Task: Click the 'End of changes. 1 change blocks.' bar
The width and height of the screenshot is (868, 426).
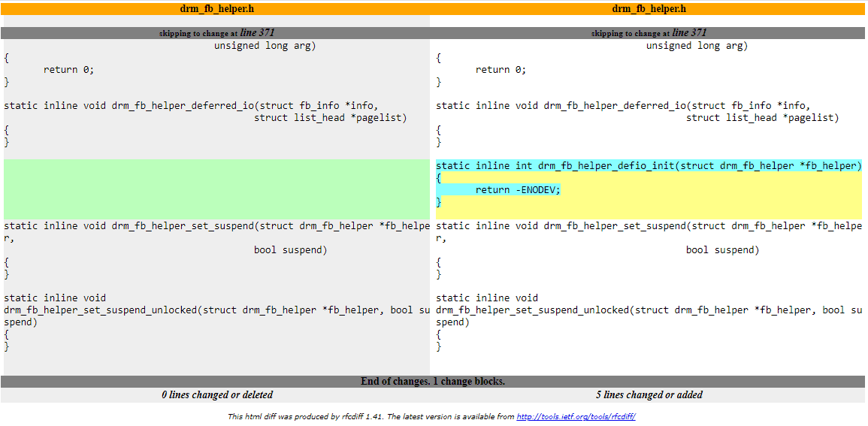Action: click(433, 382)
